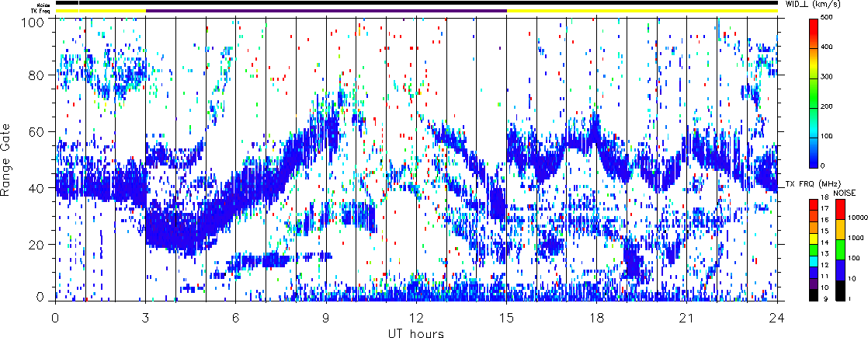Click the 17 label in TX FRQ legend

825,208
